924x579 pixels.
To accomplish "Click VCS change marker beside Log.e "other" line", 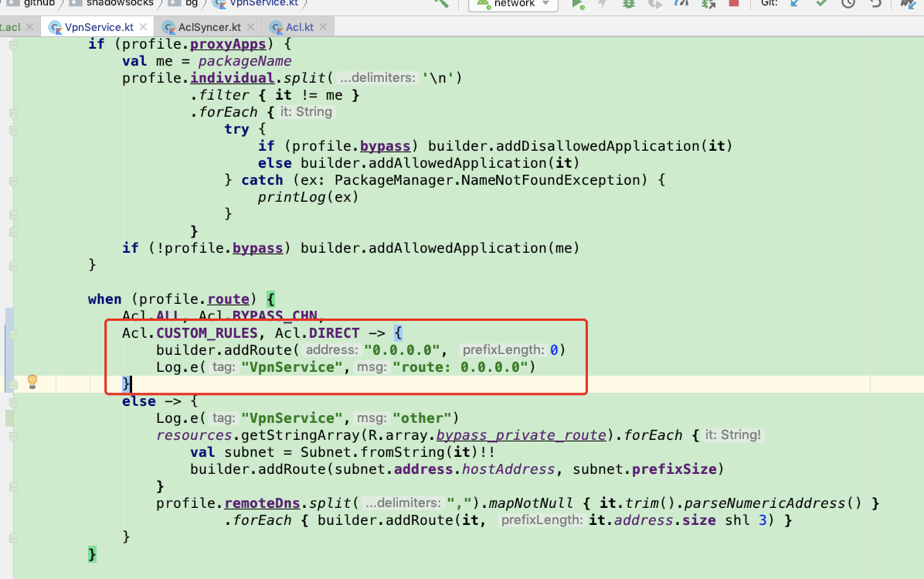I will pyautogui.click(x=8, y=418).
